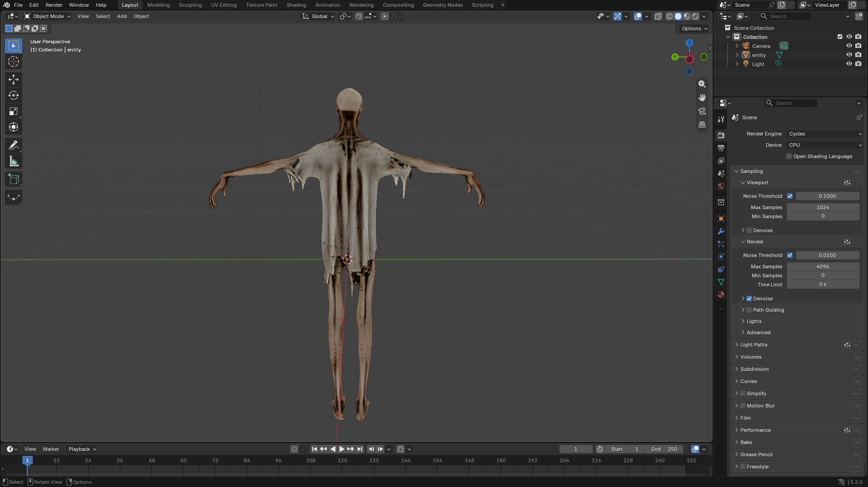Activate the Scale tool
This screenshot has height=487, width=868.
point(14,111)
